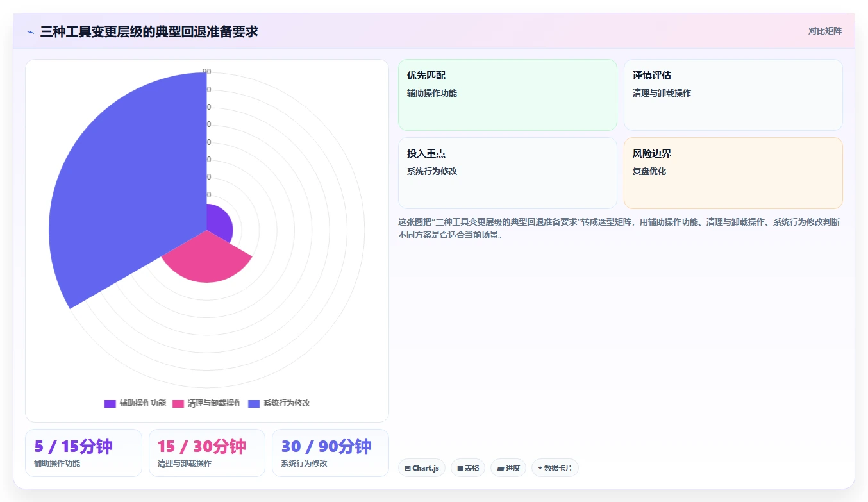Screen dimensions: 868x502
Task: Click the 90 axis label atop the chart
Action: coord(206,71)
